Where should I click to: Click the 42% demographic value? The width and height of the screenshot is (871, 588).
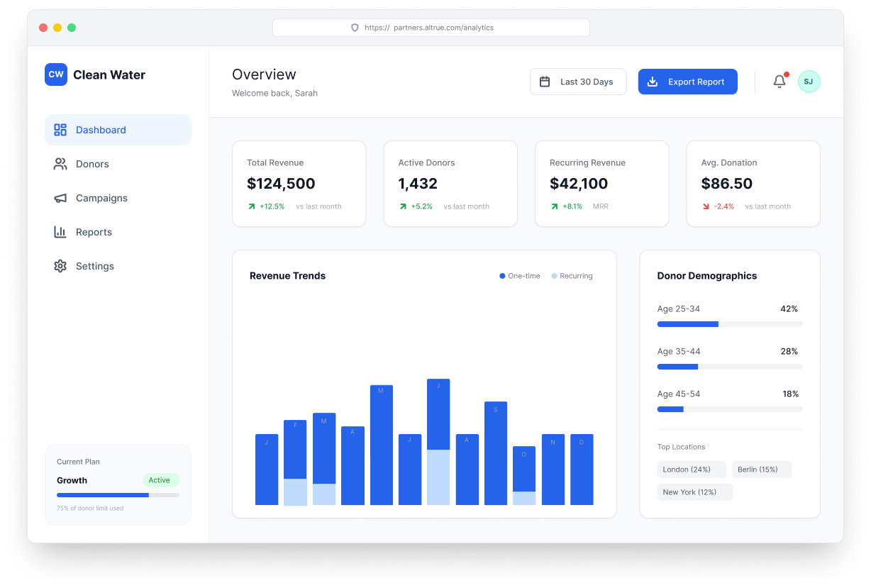pos(789,309)
